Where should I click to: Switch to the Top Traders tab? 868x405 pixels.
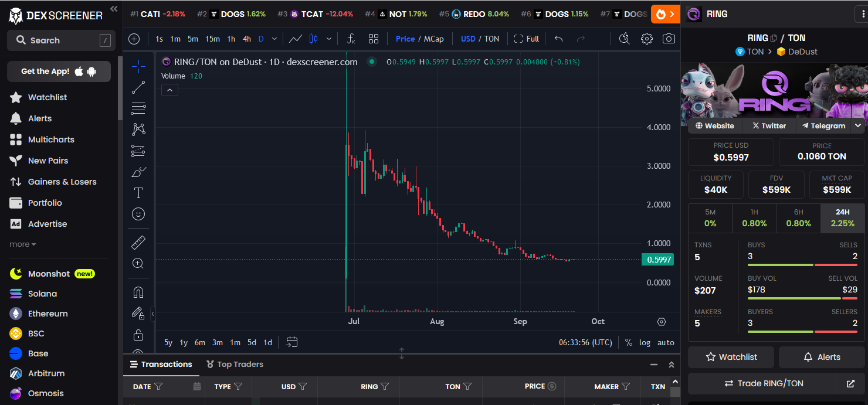pos(235,364)
